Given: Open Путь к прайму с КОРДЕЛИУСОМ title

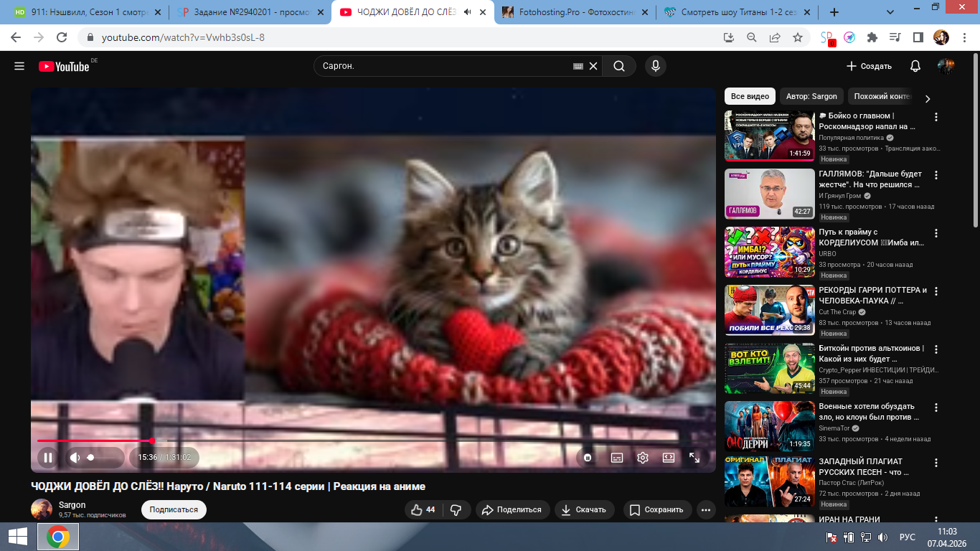Looking at the screenshot, I should (870, 237).
